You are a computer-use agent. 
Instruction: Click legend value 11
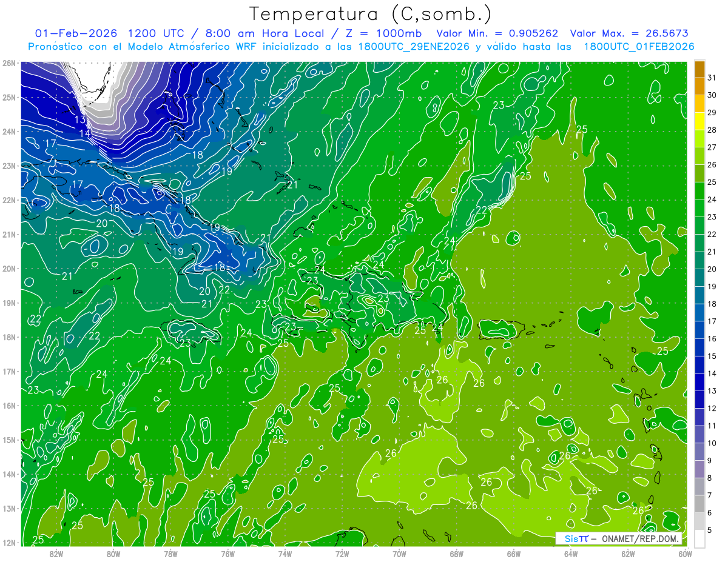tap(712, 426)
